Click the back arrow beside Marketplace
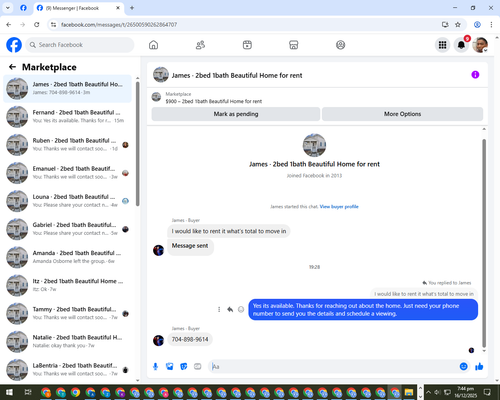The height and width of the screenshot is (400, 500). coord(12,67)
